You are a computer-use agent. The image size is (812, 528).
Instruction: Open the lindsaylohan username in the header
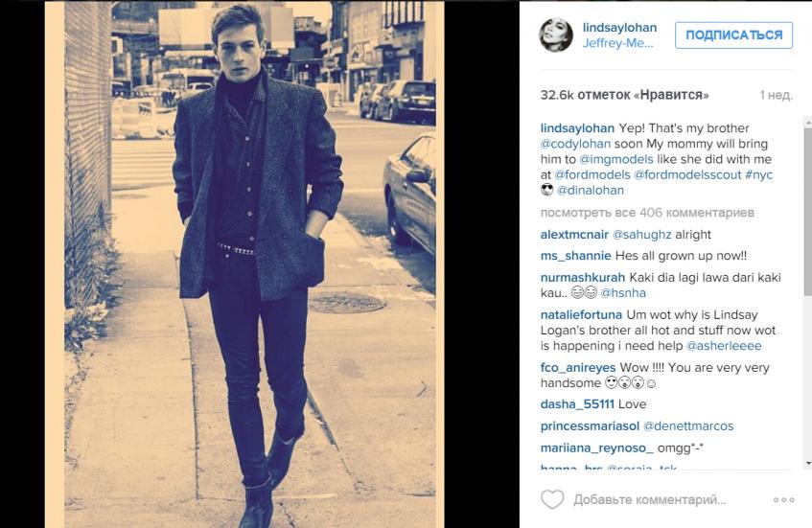[619, 28]
